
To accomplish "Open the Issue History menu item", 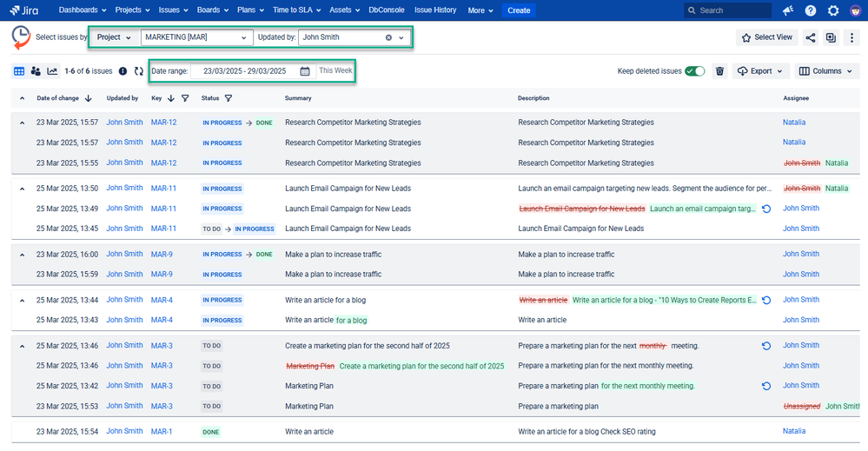I will [434, 10].
